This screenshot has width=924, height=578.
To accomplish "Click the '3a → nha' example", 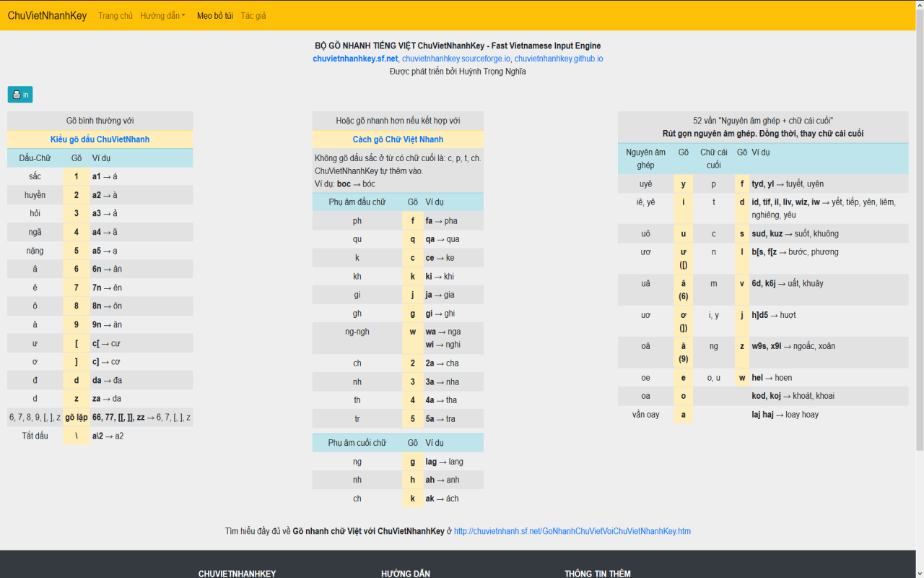I will [442, 382].
